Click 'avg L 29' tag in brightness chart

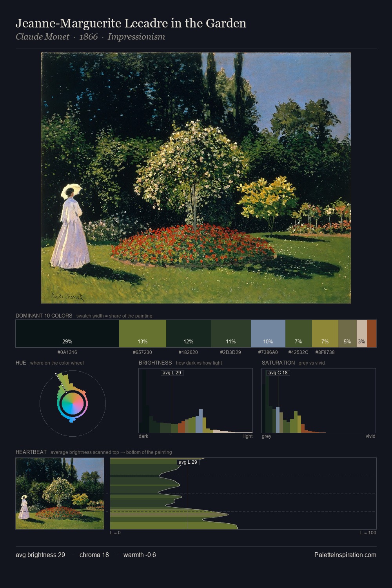pyautogui.click(x=172, y=372)
